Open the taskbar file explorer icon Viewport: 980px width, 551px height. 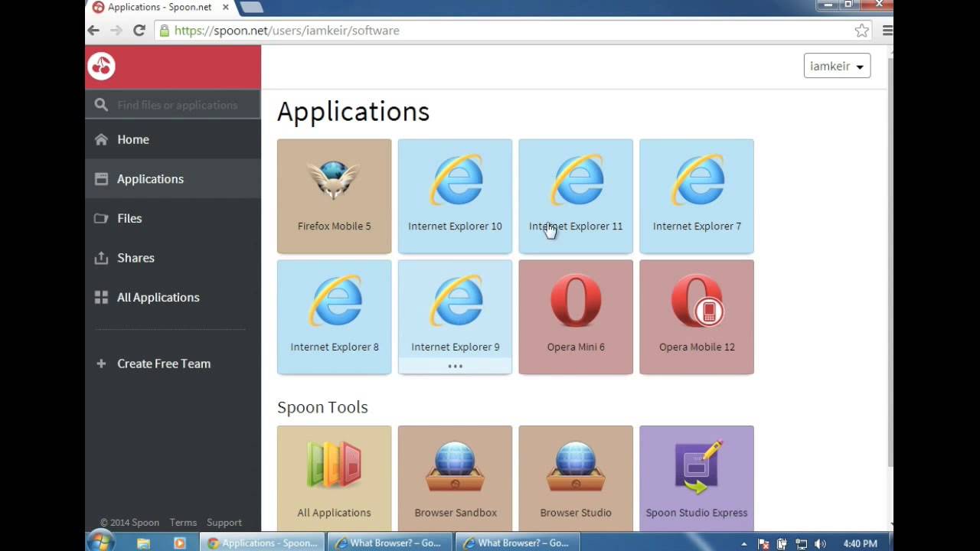point(143,543)
